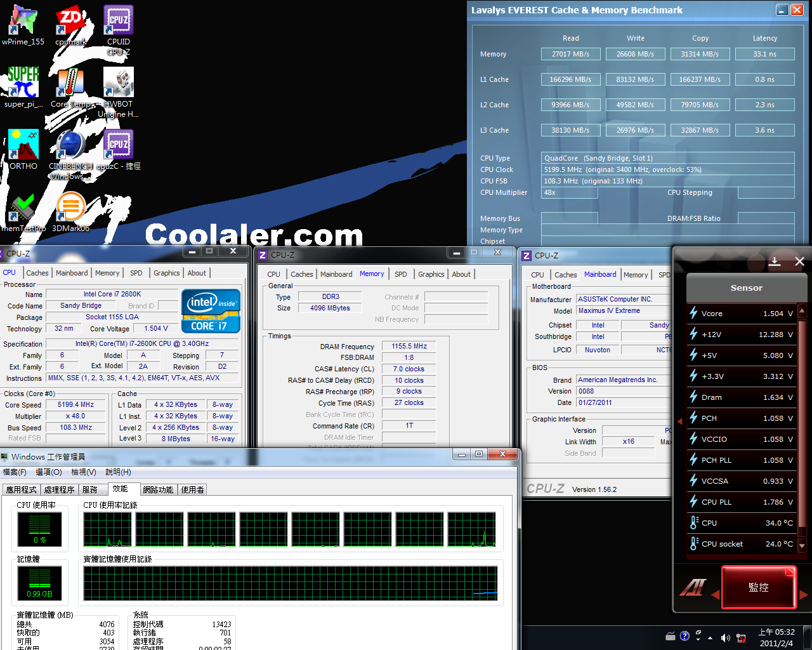Viewport: 812px width, 650px height.
Task: Switch to CPU tab in middle CPU-Z window
Action: click(273, 274)
